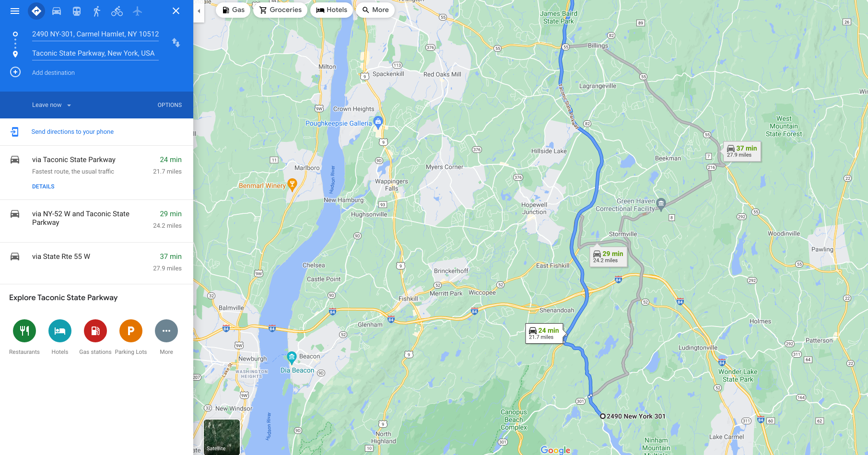
Task: Reverse starting point and destination
Action: (x=176, y=43)
